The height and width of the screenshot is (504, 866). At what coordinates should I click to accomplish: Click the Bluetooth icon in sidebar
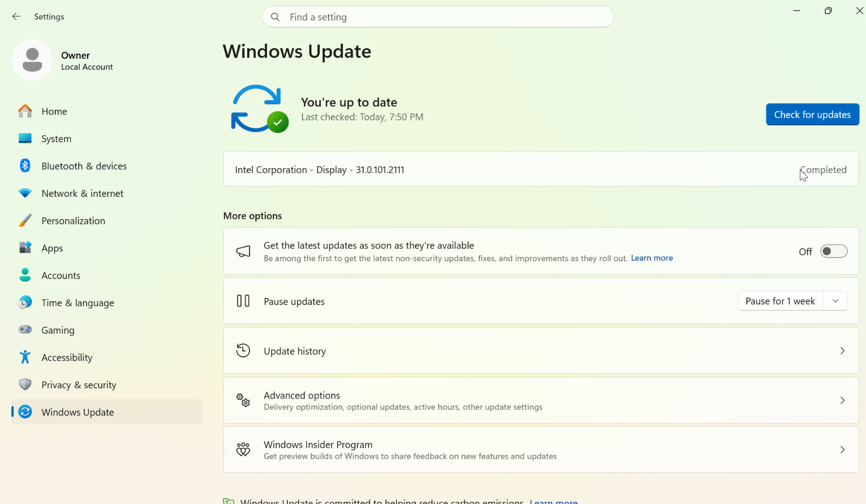pyautogui.click(x=25, y=166)
